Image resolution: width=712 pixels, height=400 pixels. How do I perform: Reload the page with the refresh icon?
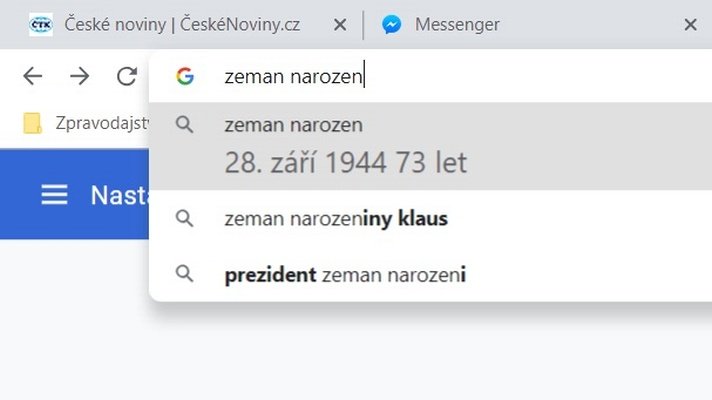pos(127,76)
